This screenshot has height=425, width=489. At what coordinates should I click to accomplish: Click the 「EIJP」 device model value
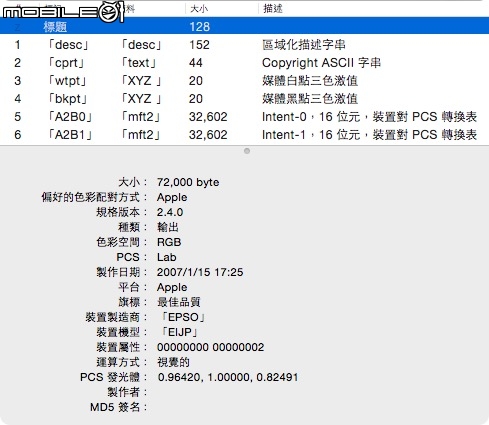180,332
